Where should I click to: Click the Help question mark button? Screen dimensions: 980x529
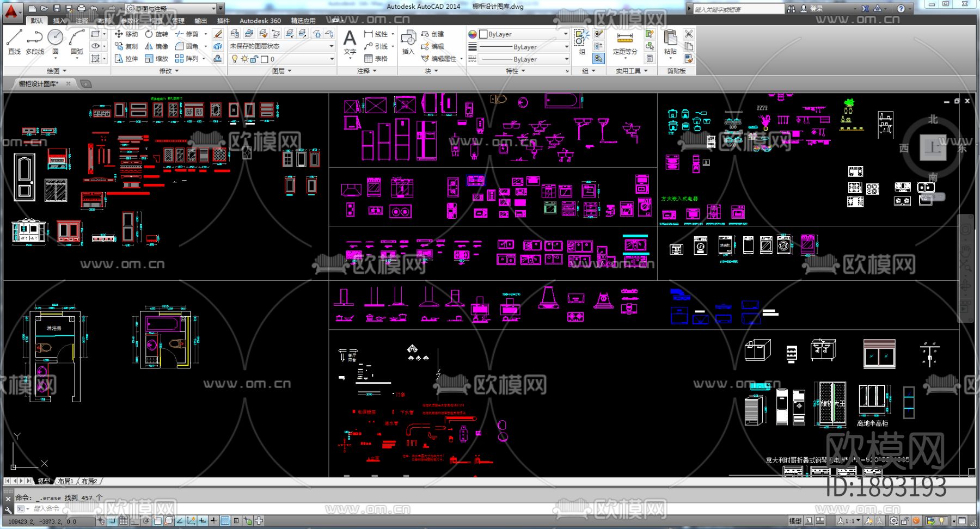(x=901, y=9)
